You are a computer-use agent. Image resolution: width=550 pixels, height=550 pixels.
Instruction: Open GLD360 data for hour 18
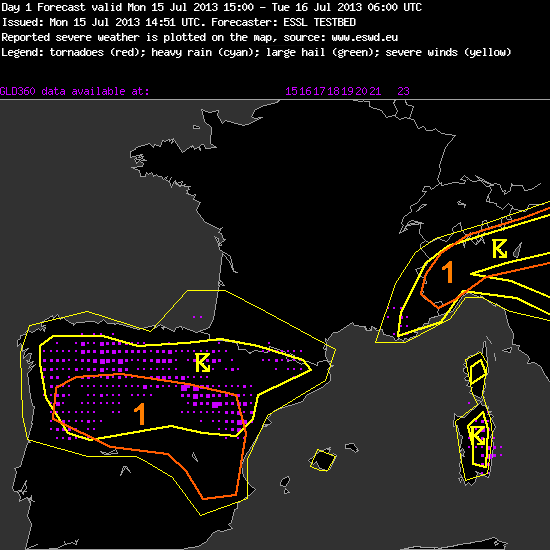tap(333, 91)
